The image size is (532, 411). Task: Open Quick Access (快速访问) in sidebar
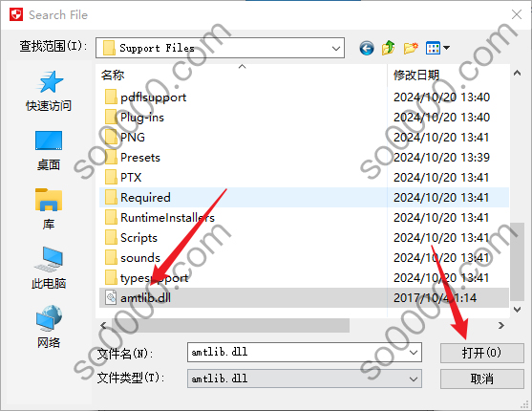(x=49, y=91)
